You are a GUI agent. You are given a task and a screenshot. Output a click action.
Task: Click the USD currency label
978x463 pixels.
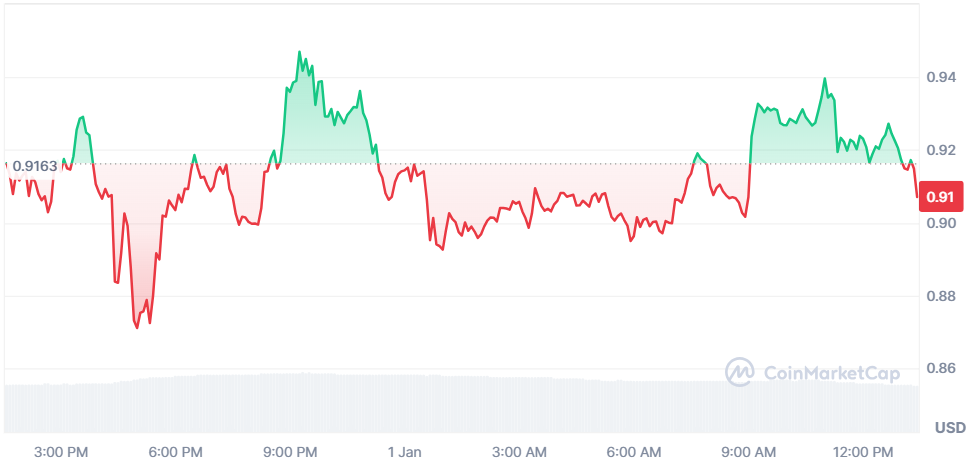coord(950,428)
